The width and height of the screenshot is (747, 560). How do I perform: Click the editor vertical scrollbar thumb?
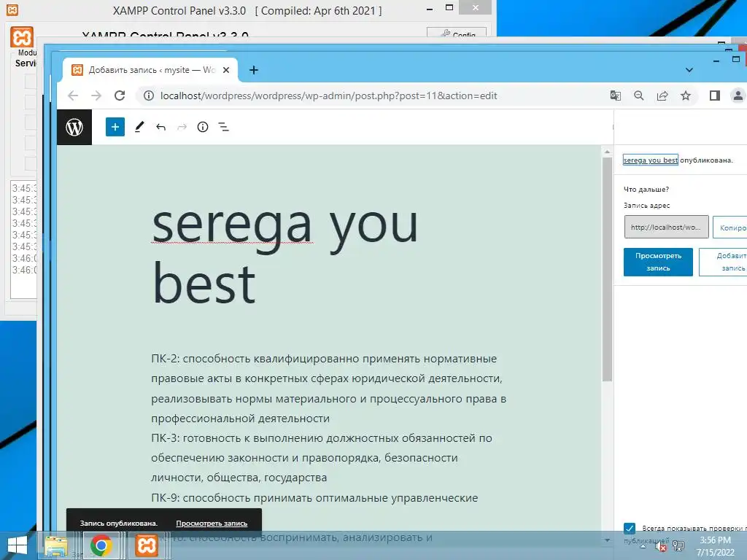(x=607, y=269)
